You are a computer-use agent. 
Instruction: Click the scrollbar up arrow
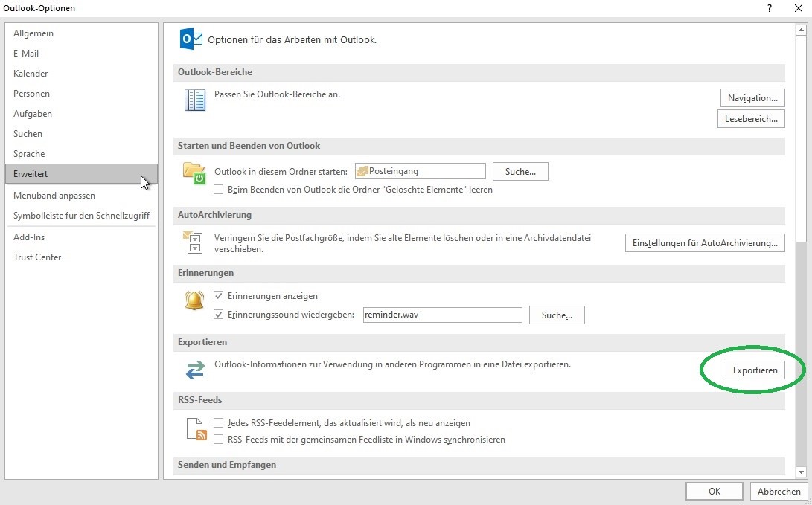pos(801,30)
